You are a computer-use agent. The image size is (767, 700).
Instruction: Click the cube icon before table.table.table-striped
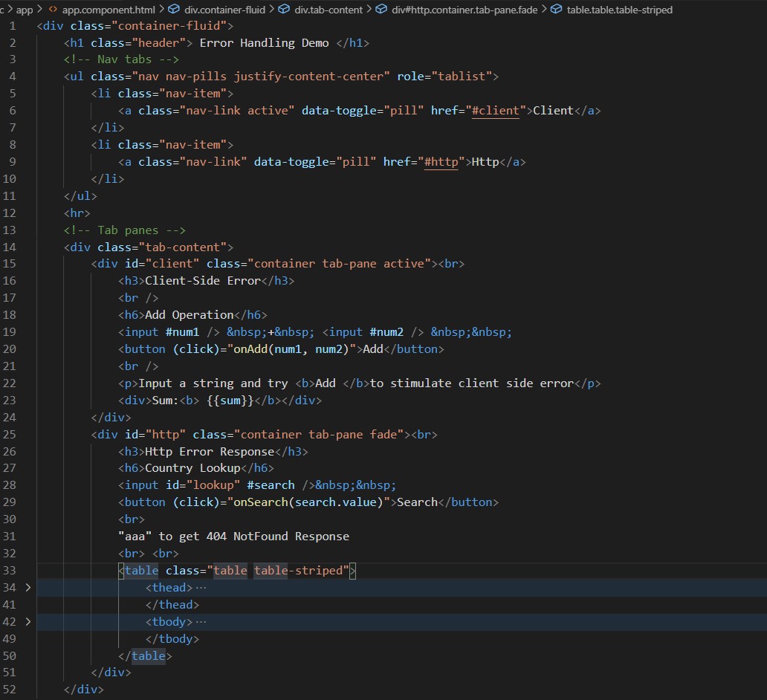(557, 10)
